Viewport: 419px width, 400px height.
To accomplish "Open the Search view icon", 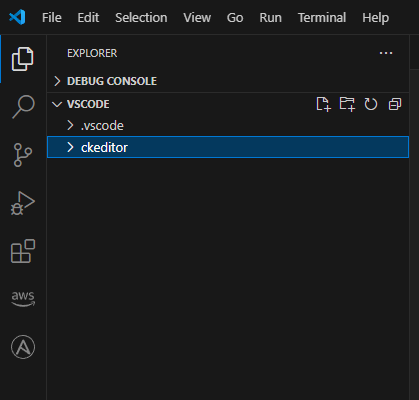I will (23, 107).
